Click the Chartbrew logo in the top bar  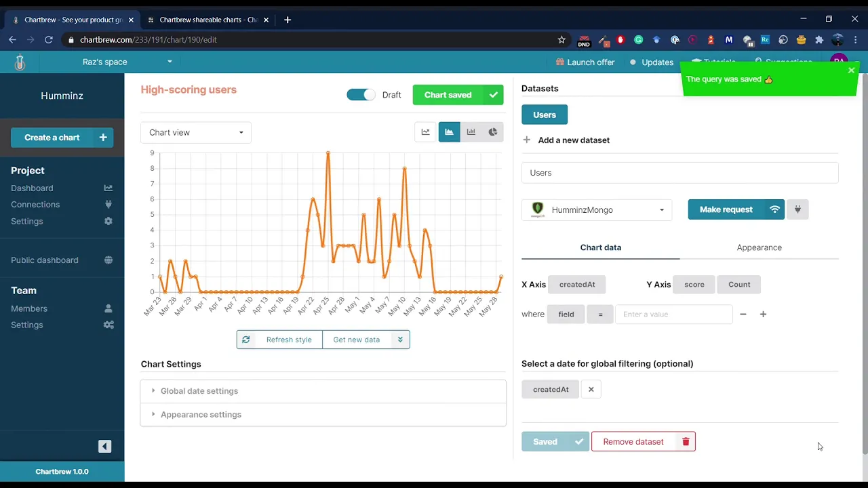tap(20, 62)
